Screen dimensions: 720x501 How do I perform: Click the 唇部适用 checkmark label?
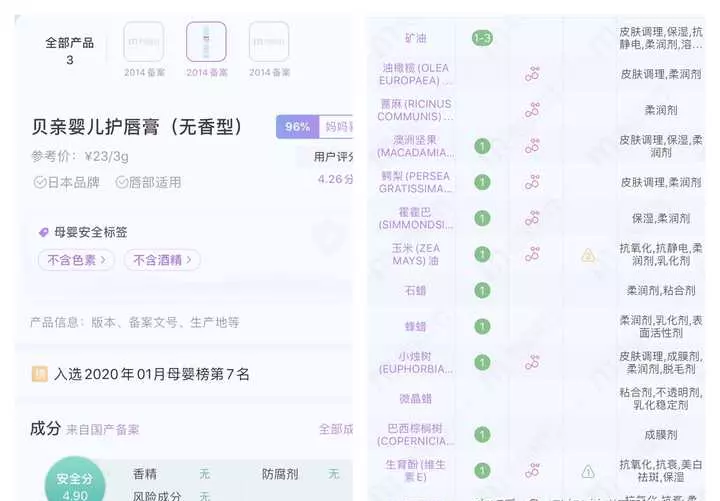coord(148,182)
